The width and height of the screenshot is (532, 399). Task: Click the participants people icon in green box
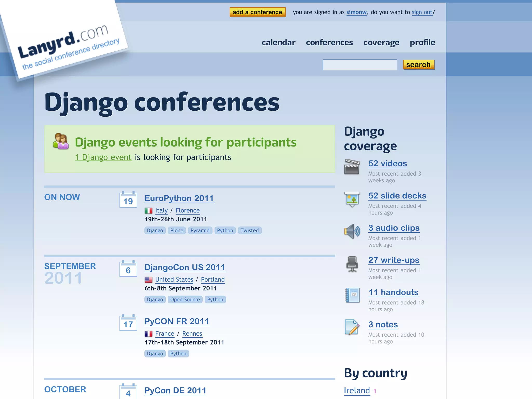(x=61, y=141)
